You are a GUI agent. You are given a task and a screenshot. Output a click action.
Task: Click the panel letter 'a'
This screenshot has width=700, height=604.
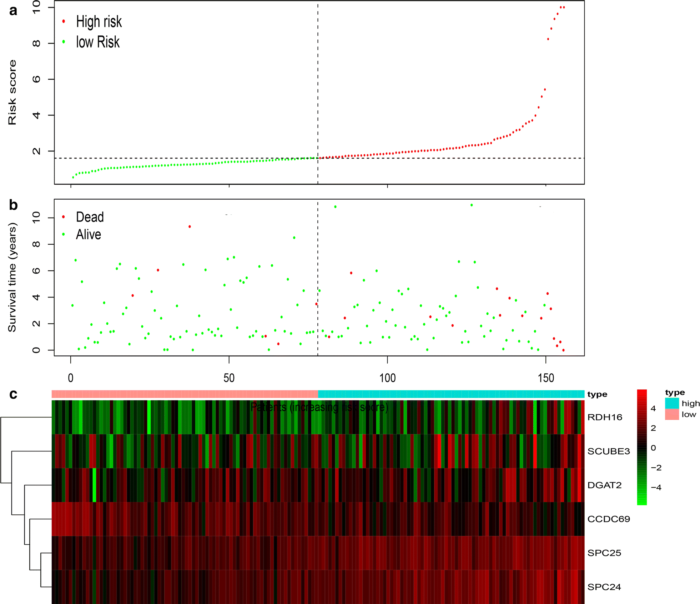13,11
